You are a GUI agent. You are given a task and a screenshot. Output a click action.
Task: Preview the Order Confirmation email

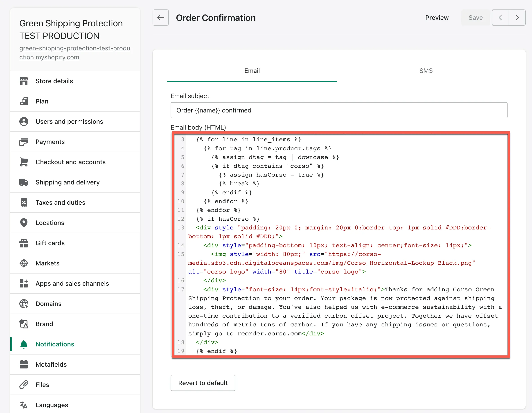click(x=437, y=18)
